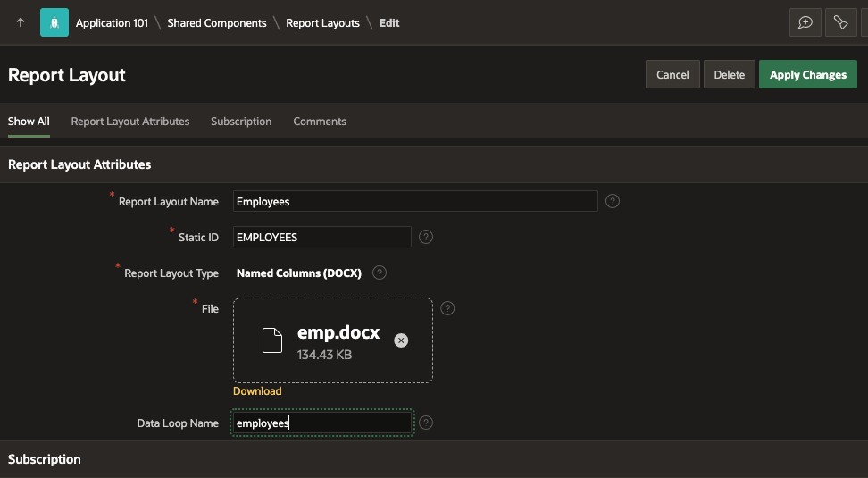Select the Show All tab

click(29, 122)
